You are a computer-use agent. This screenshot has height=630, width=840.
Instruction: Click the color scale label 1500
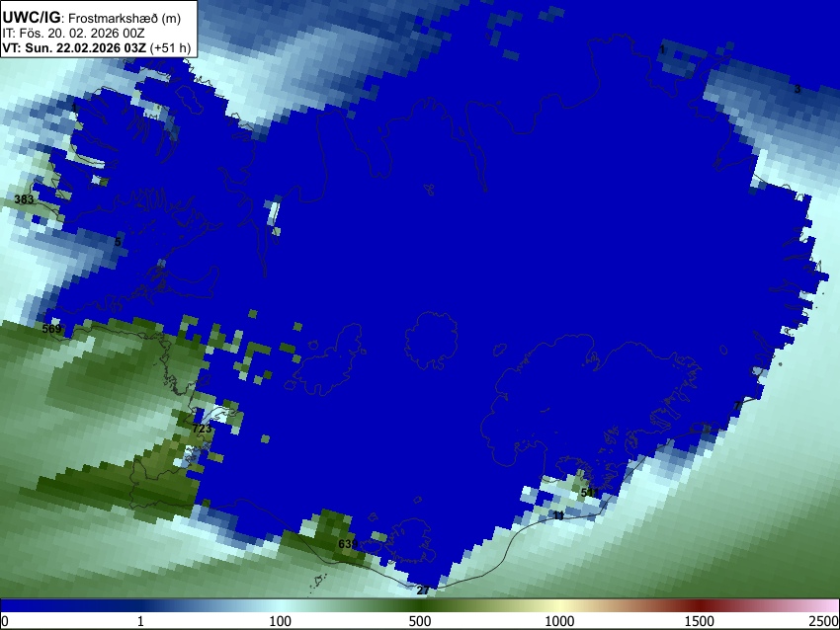[700, 621]
